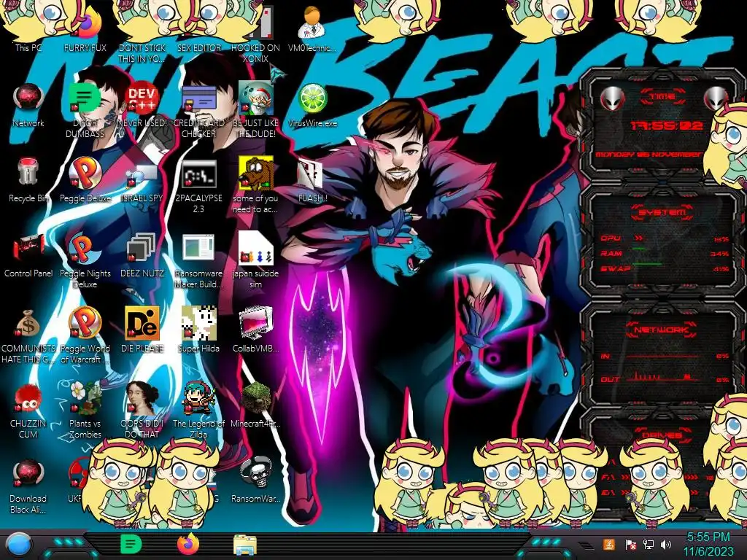Launch Peggle World of Warcraft

[85, 335]
